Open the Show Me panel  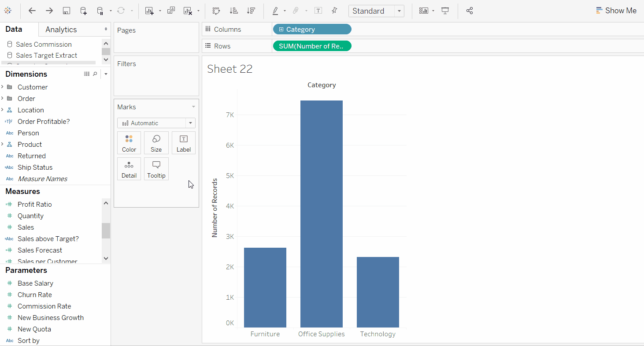tap(616, 11)
